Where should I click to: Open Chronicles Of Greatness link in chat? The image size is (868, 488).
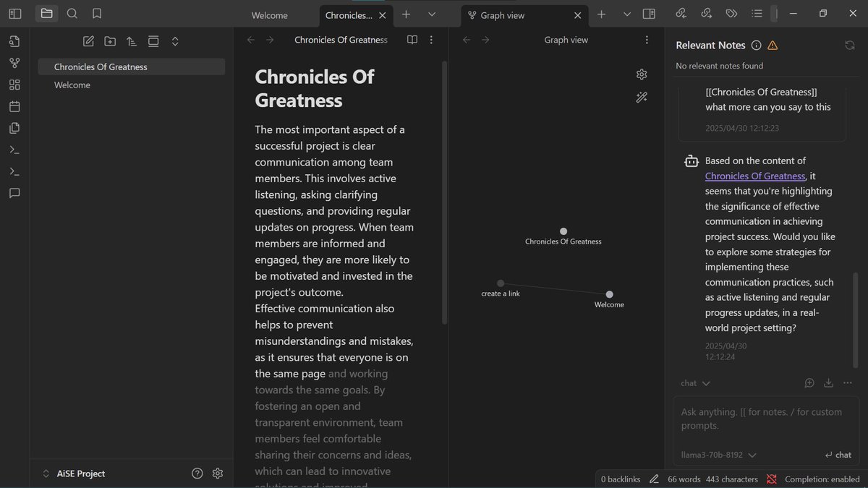(x=754, y=176)
